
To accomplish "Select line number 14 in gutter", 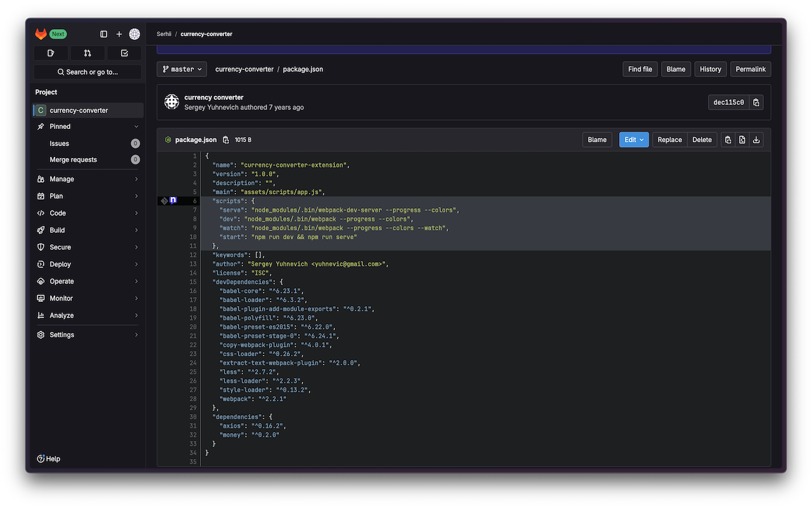I will point(193,273).
